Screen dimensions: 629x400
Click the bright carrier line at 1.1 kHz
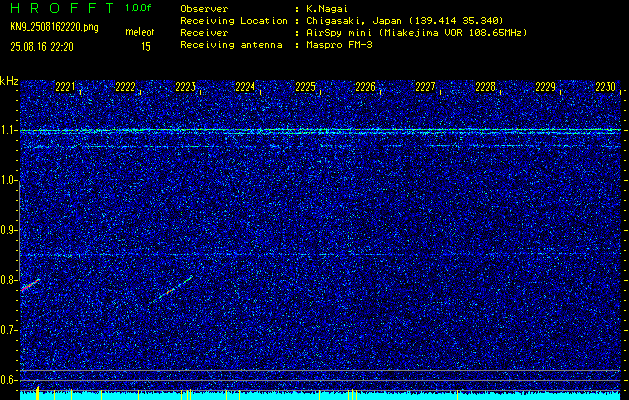pos(321,130)
